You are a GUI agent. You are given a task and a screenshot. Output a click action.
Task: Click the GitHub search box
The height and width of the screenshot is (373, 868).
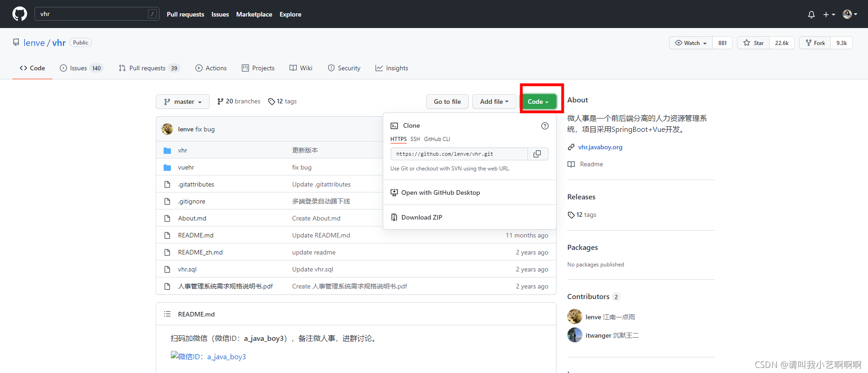click(x=97, y=14)
